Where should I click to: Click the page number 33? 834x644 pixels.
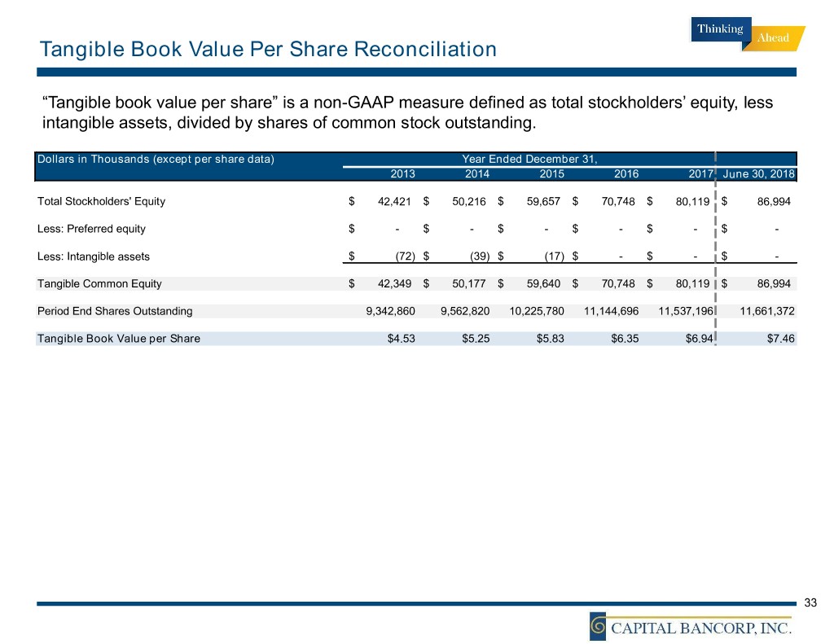(810, 603)
